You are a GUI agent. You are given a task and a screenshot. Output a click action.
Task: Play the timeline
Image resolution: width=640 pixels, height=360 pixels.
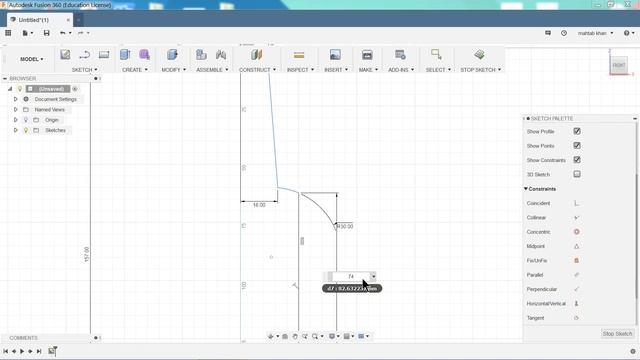pyautogui.click(x=22, y=351)
